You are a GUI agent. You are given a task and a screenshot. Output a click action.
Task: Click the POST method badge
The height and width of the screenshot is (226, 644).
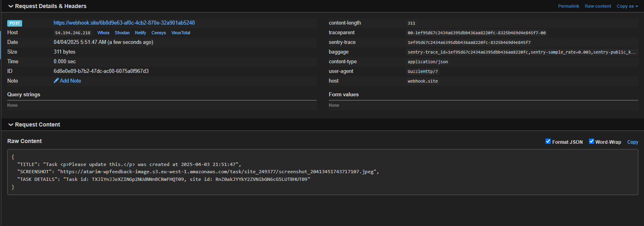pyautogui.click(x=14, y=23)
